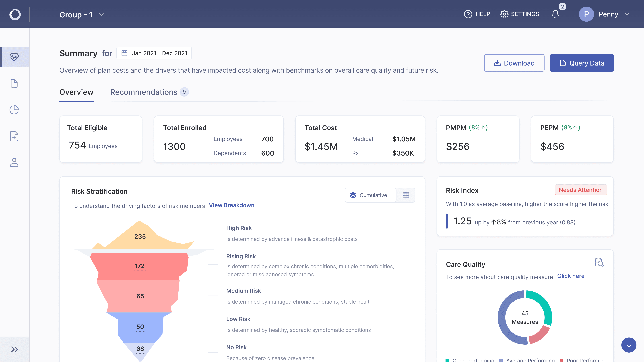
Task: Click the High Risk label
Action: [239, 228]
